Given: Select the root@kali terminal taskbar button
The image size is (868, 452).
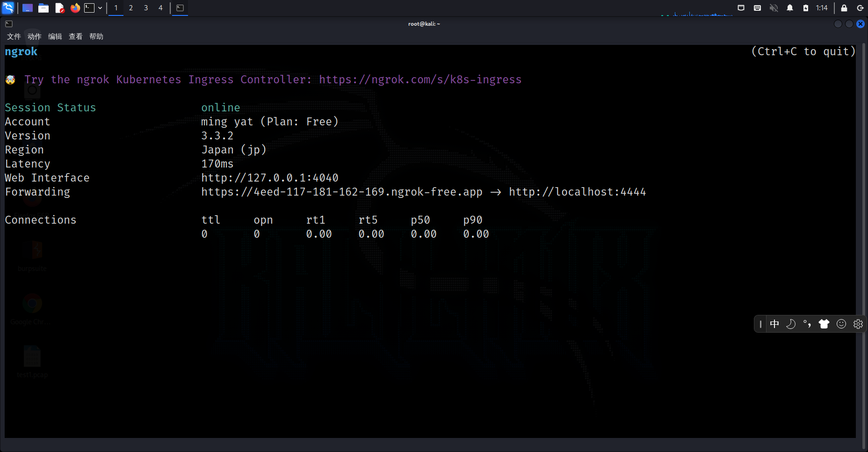Looking at the screenshot, I should coord(180,8).
